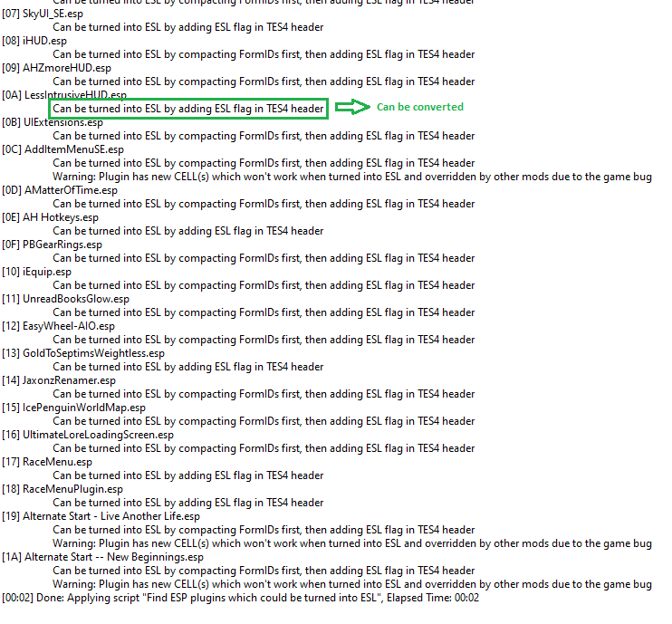Image resolution: width=672 pixels, height=624 pixels.
Task: Click the ESL flag message under SkyUI_SE.esp
Action: [188, 27]
